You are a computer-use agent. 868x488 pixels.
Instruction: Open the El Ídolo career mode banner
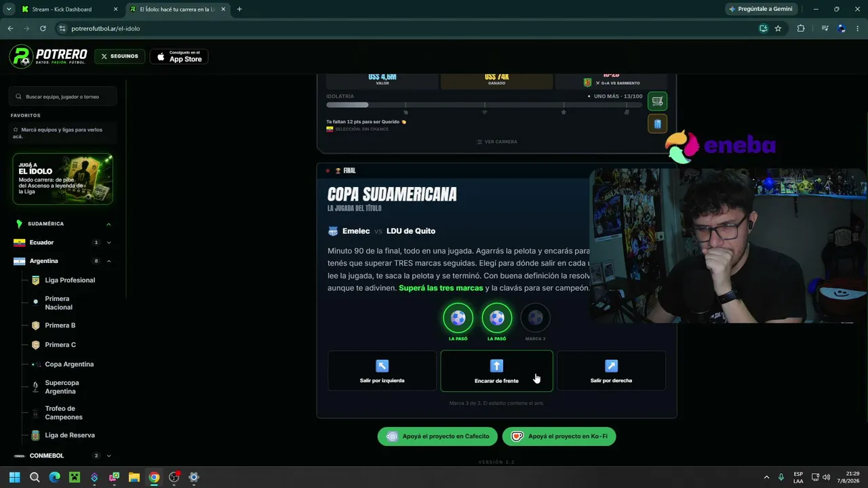pos(62,179)
